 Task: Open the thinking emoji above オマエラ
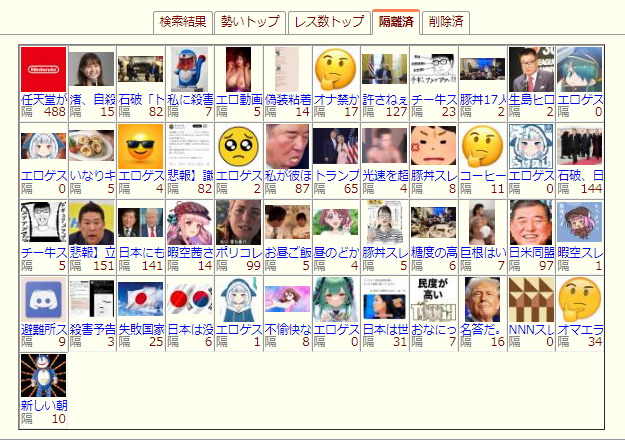(x=580, y=298)
